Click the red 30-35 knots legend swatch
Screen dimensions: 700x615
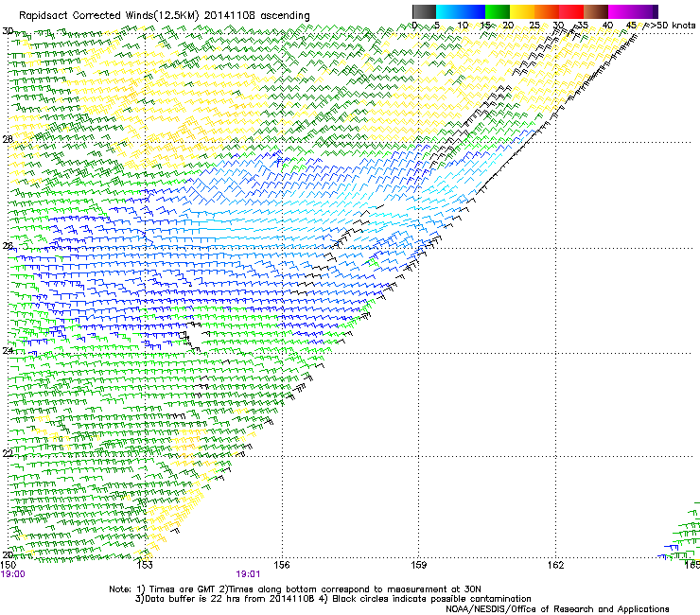coord(571,11)
